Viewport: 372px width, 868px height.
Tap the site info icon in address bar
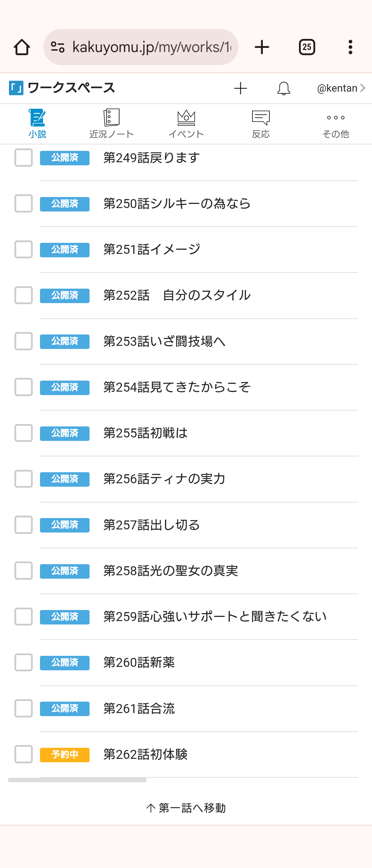pos(58,47)
